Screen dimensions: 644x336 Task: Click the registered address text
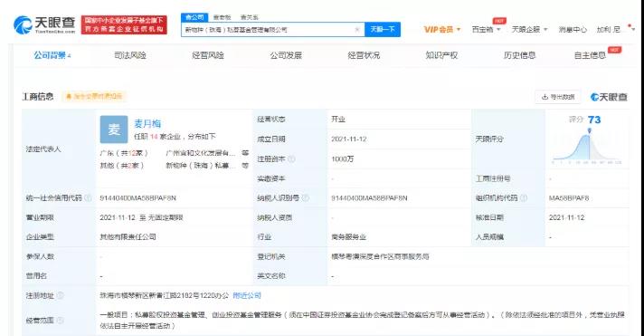(x=165, y=295)
